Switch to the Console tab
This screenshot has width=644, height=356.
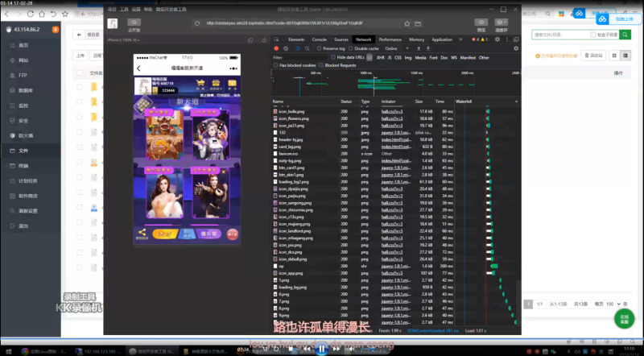(319, 39)
